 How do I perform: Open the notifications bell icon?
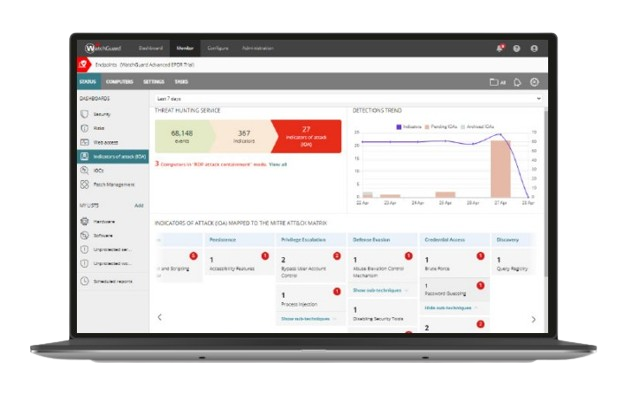[x=500, y=48]
